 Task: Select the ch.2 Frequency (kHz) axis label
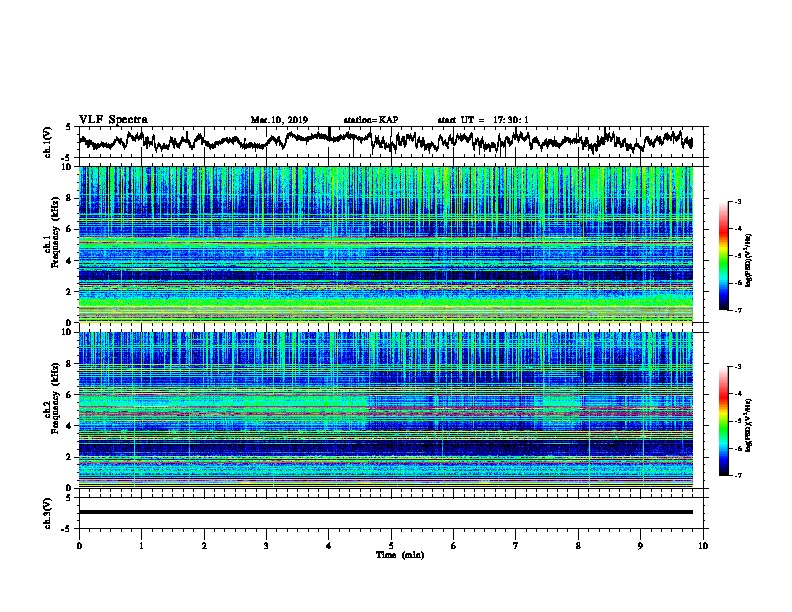(52, 398)
